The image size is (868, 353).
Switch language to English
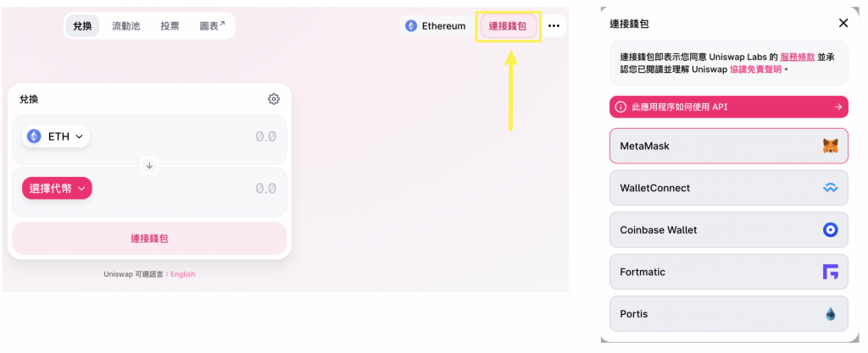(x=182, y=274)
